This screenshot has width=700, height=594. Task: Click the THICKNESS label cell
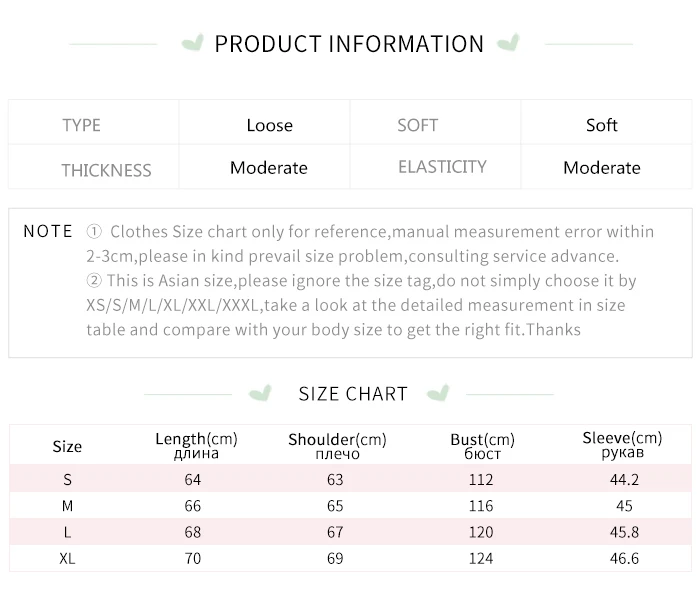pos(106,169)
